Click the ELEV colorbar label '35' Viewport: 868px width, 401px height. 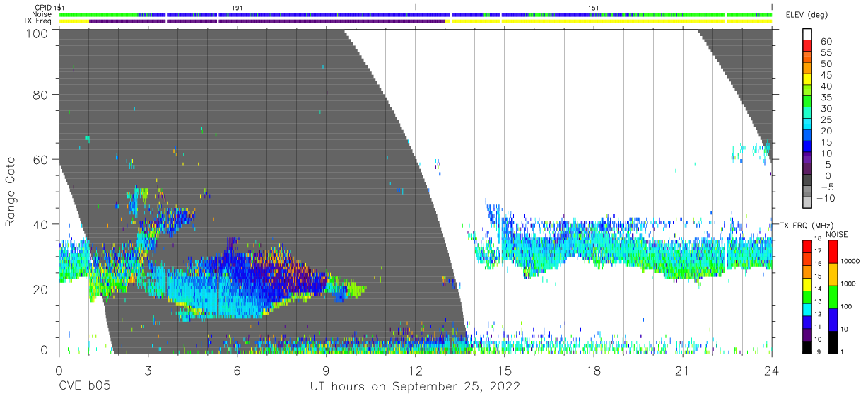tap(826, 98)
